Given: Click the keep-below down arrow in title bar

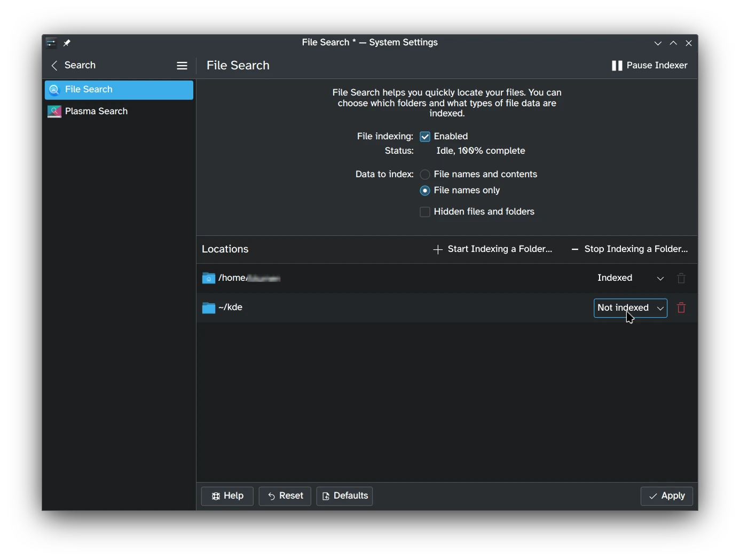Looking at the screenshot, I should click(x=658, y=43).
